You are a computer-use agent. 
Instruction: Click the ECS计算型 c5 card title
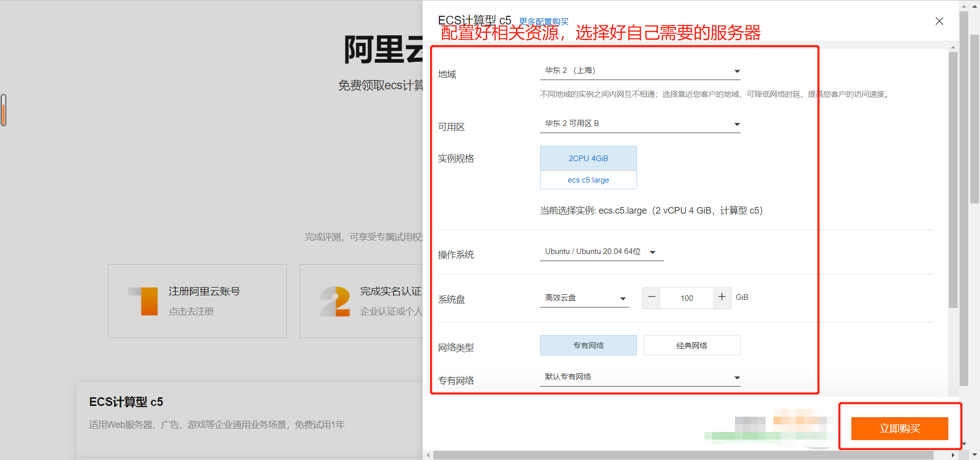tap(126, 402)
